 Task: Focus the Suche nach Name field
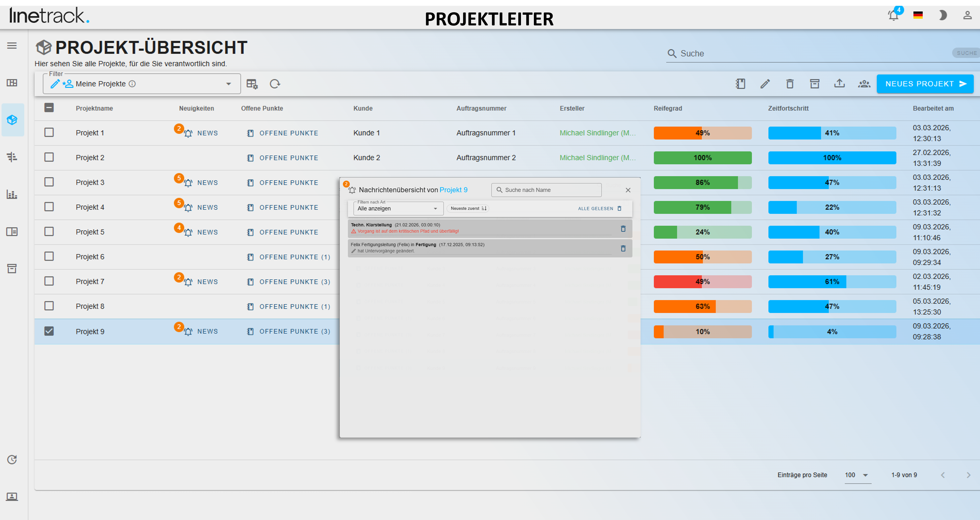546,190
